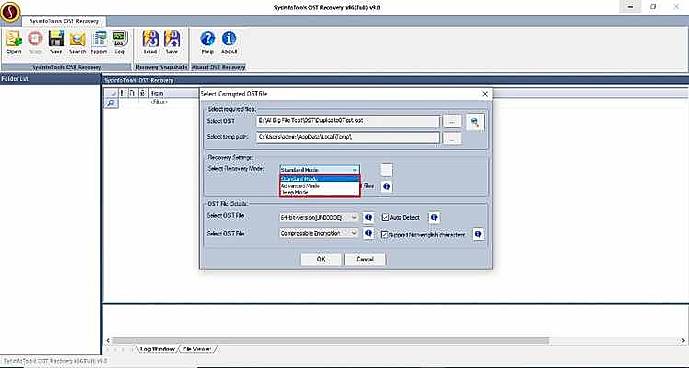Click the Load snapshot icon
Image resolution: width=689 pixels, height=368 pixels.
pos(150,43)
